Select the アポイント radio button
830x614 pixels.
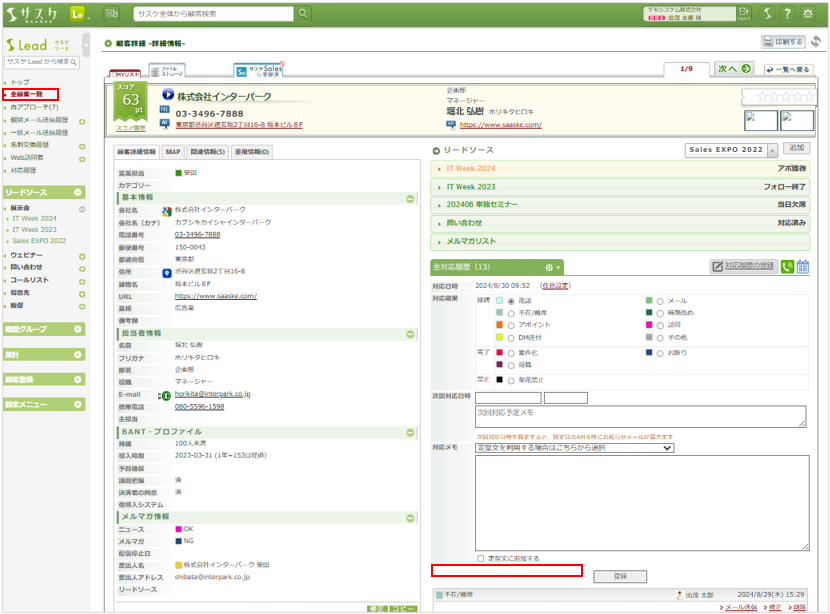click(511, 326)
